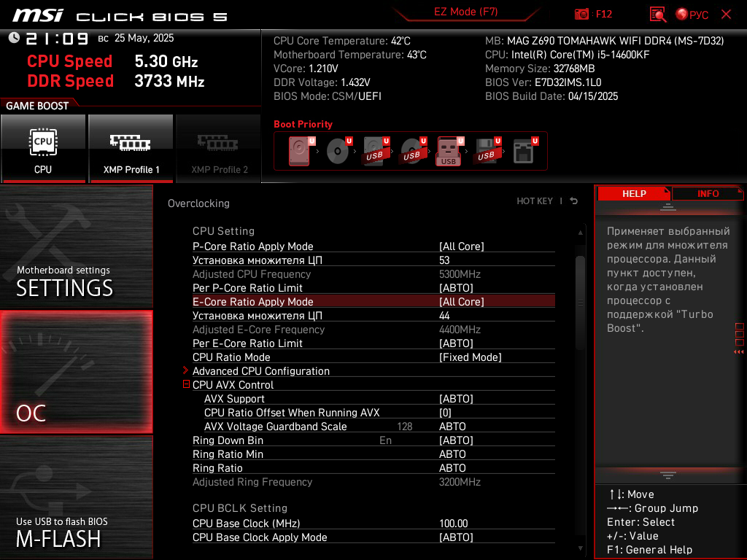The width and height of the screenshot is (747, 560).
Task: Click Adjusted E-Core Frequency 4400MHz value
Action: click(x=460, y=330)
